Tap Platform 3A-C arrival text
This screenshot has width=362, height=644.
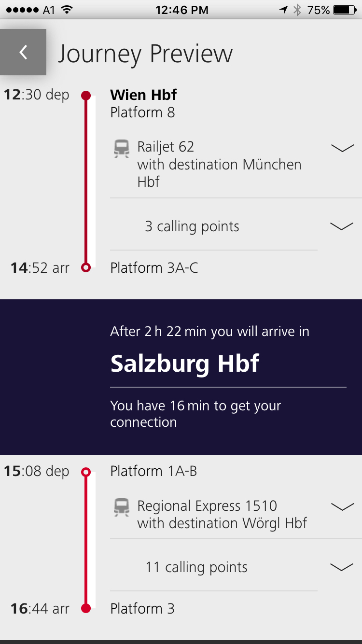[154, 267]
